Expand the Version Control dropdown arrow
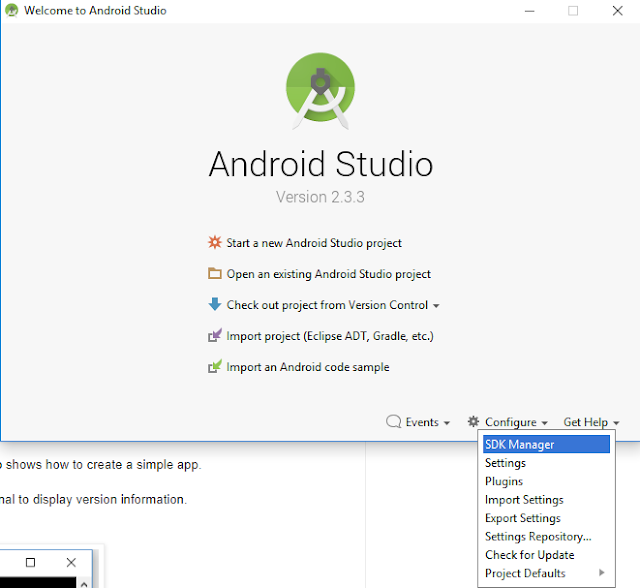This screenshot has width=640, height=588. click(x=436, y=306)
